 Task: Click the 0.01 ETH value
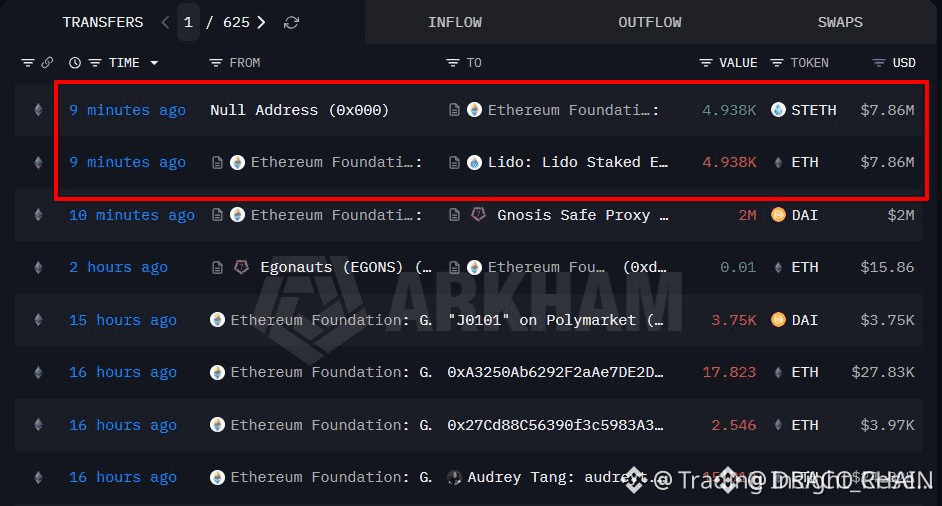pyautogui.click(x=738, y=267)
